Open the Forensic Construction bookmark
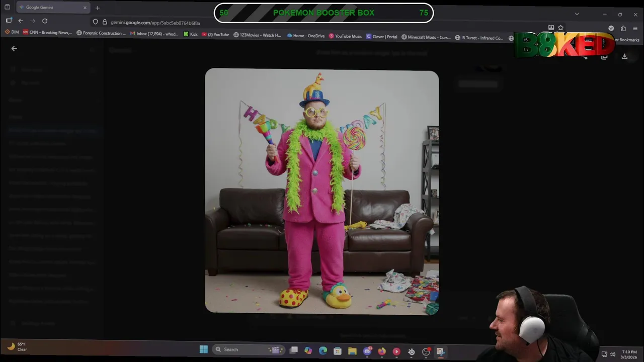The width and height of the screenshot is (644, 362). (101, 33)
